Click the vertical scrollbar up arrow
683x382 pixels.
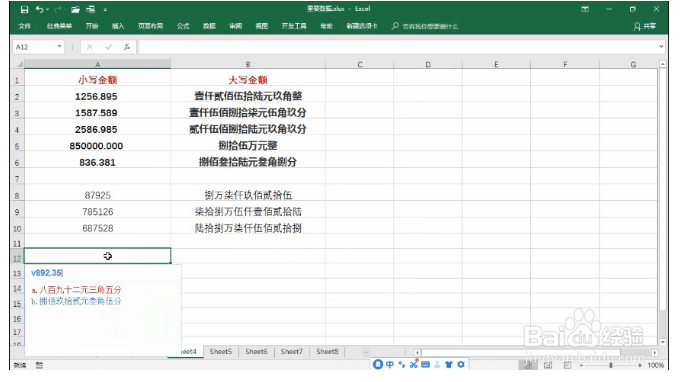pyautogui.click(x=663, y=64)
